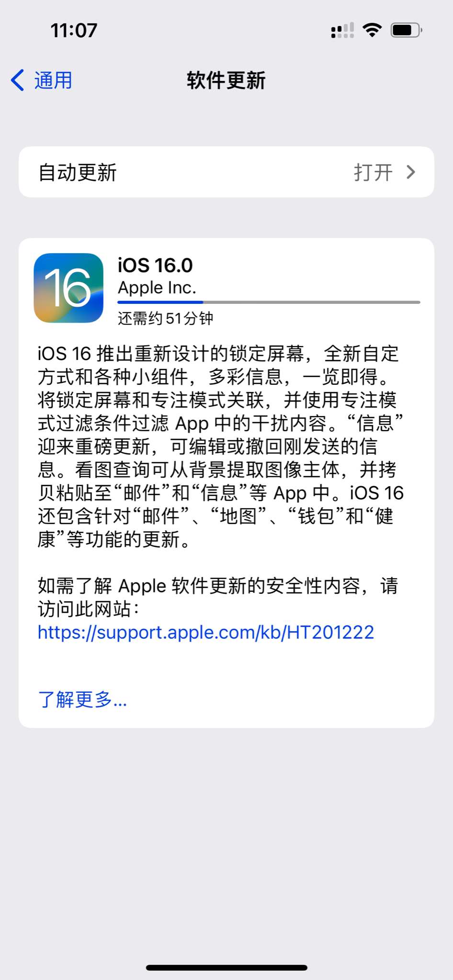Tap the cellular signal bars icon
Screen dimensions: 453x980
point(342,30)
